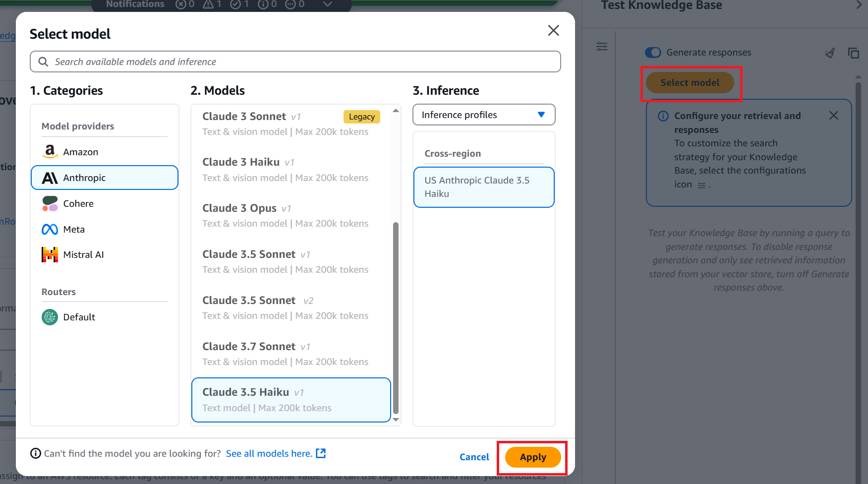Click the Default router brain icon
This screenshot has height=484, width=868.
[50, 317]
